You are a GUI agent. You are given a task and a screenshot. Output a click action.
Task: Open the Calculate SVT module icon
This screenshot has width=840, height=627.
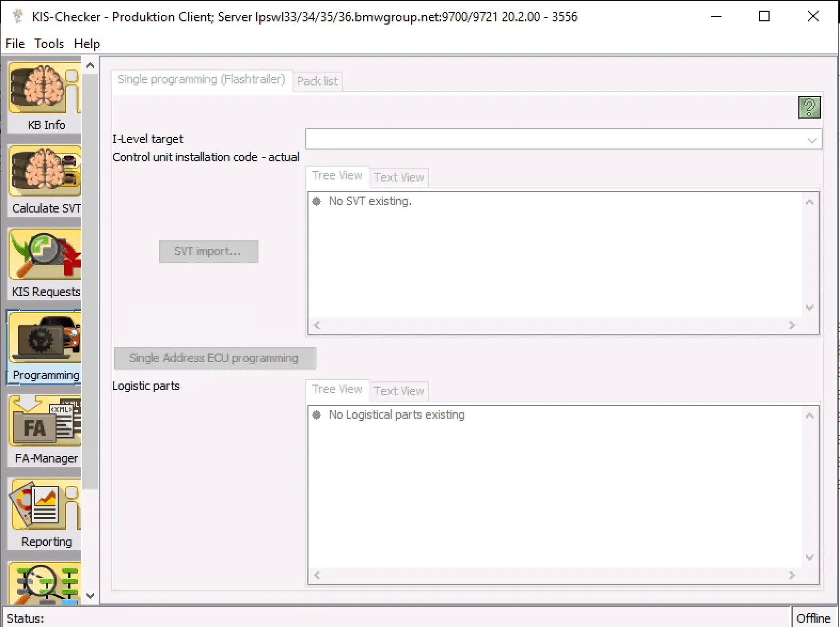(45, 181)
